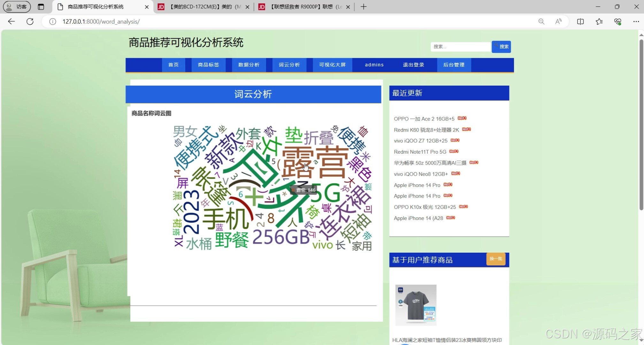Open the 首页 nav item
Screen dimensions: 644x345
coord(173,65)
